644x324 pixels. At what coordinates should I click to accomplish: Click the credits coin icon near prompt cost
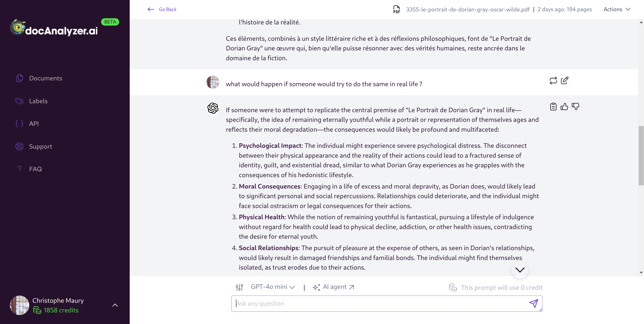pyautogui.click(x=453, y=288)
